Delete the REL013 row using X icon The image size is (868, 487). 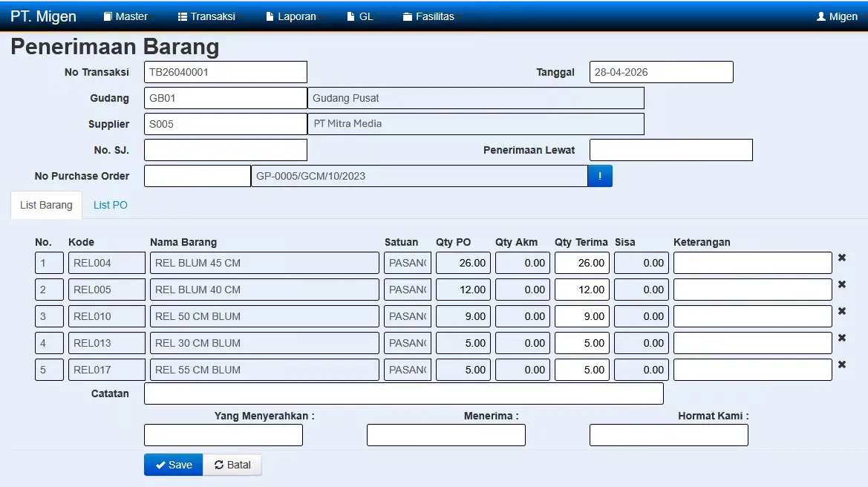tap(841, 338)
